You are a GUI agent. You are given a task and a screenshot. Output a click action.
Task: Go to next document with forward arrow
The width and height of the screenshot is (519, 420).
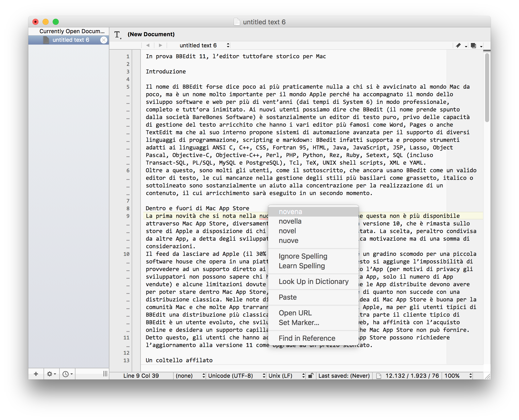point(161,45)
